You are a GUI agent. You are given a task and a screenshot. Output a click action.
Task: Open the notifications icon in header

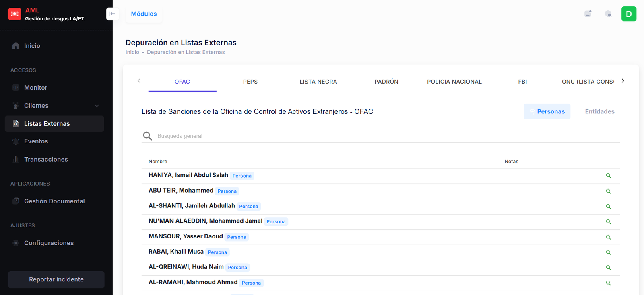click(608, 14)
